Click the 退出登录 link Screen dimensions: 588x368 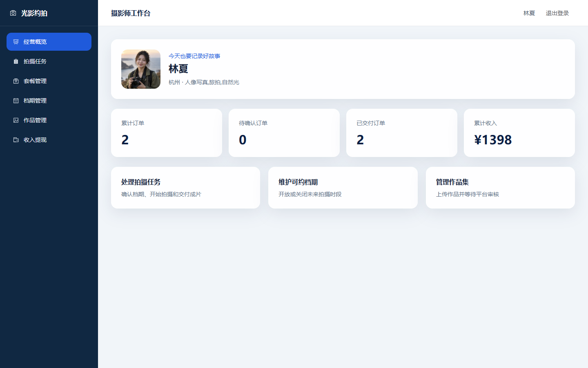tap(557, 13)
